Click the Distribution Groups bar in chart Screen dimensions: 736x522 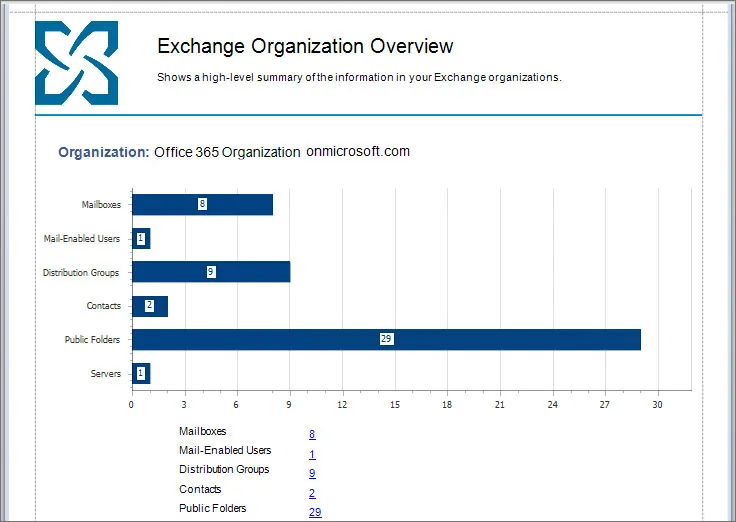pos(211,272)
